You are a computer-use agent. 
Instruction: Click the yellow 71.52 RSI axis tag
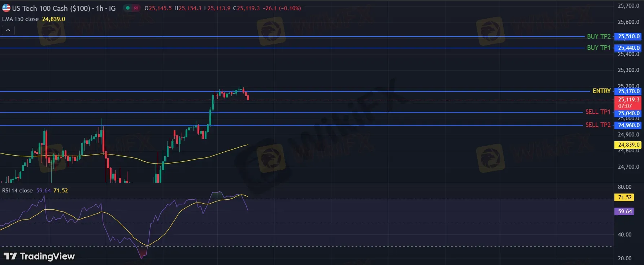click(625, 197)
